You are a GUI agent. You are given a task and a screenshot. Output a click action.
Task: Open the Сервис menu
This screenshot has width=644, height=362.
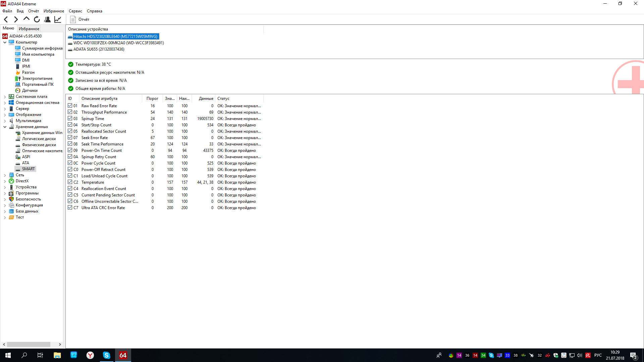pyautogui.click(x=75, y=11)
